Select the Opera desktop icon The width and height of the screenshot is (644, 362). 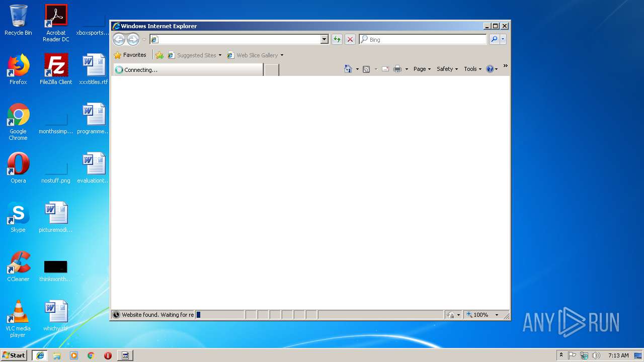pos(18,168)
